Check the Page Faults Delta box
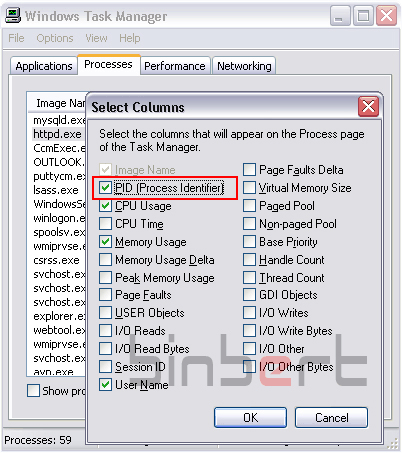This screenshot has width=402, height=453. point(249,170)
